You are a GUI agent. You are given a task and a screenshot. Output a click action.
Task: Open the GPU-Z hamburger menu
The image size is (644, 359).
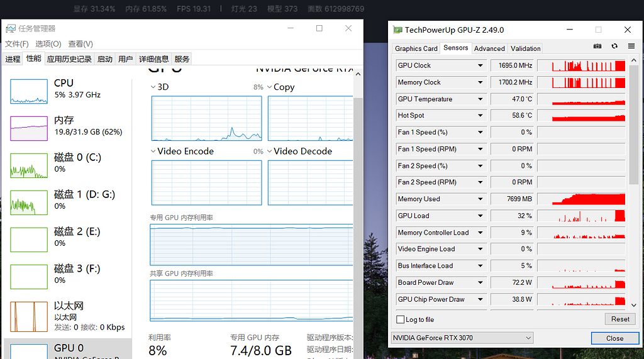631,46
